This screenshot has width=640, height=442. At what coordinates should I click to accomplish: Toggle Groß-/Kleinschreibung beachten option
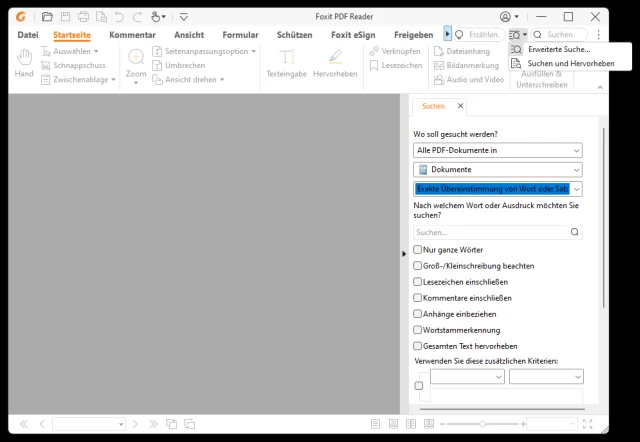418,266
